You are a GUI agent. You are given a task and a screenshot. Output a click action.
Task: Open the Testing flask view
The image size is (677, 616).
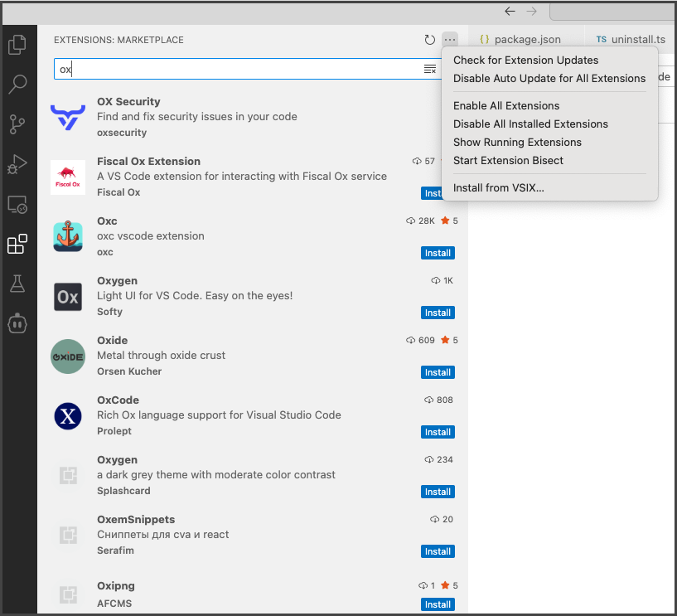17,284
